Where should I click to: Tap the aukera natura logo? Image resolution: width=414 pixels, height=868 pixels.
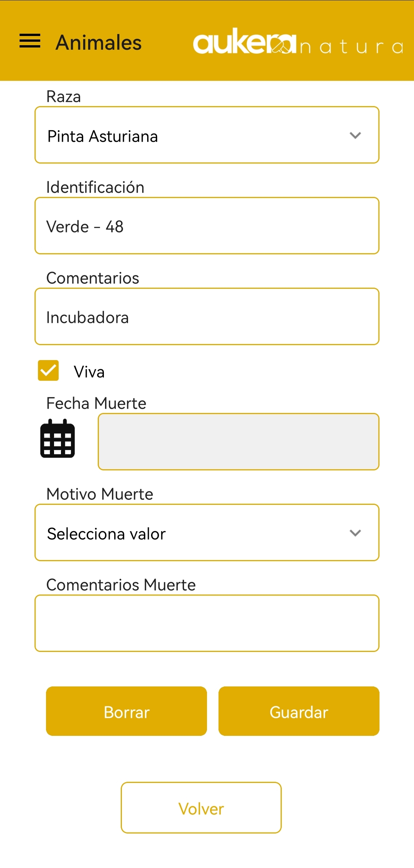click(x=297, y=42)
